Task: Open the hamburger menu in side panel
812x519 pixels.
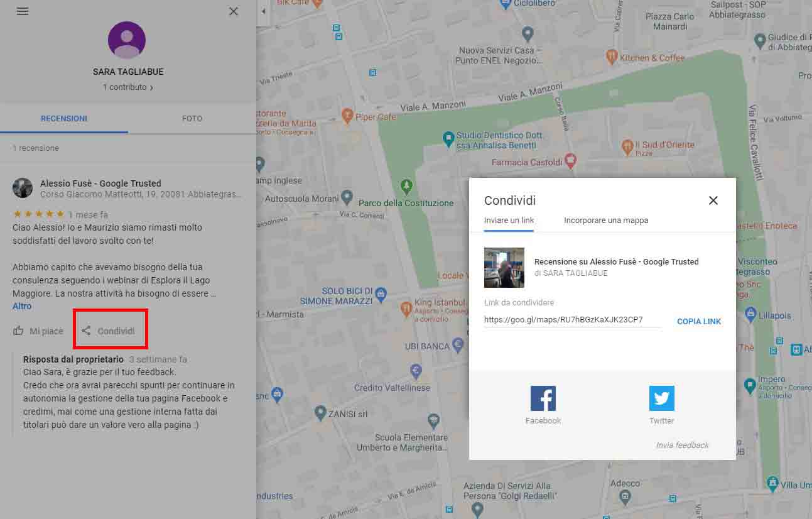Action: click(23, 11)
